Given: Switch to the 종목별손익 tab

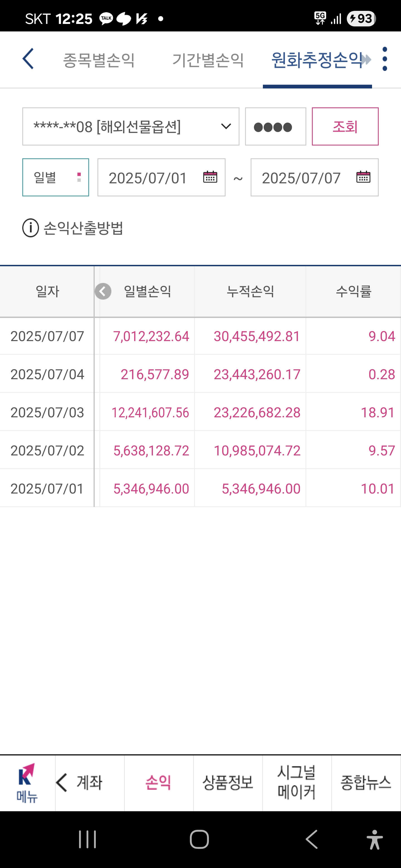Looking at the screenshot, I should tap(99, 60).
